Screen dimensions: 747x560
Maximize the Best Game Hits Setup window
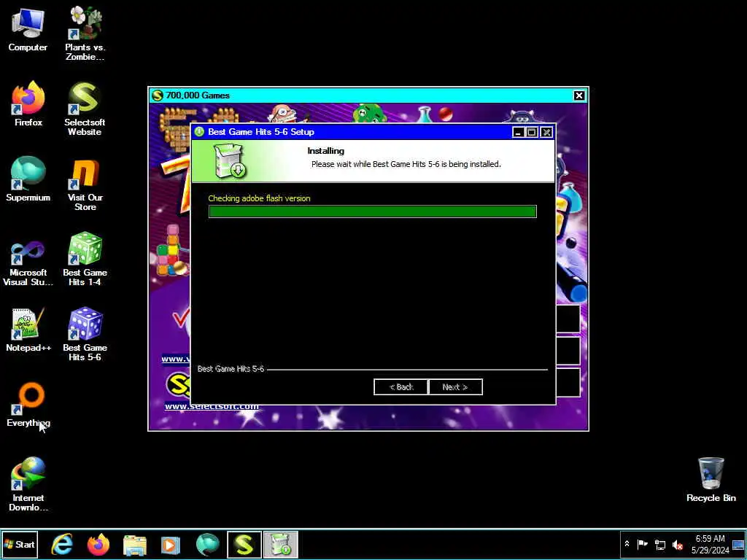click(532, 133)
